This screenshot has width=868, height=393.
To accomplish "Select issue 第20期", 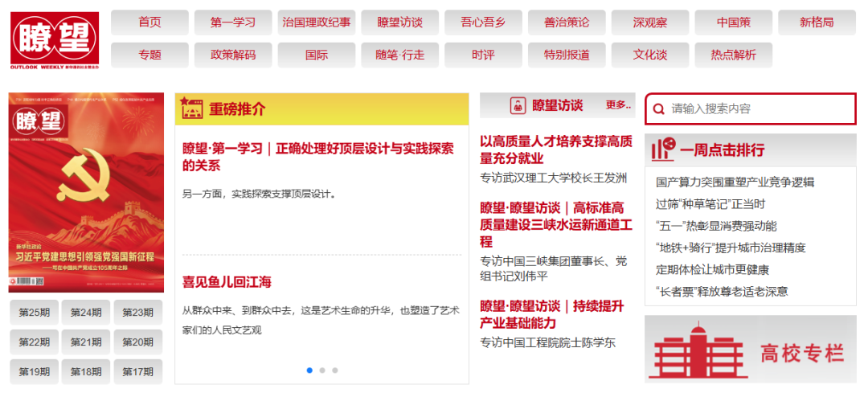I will tap(138, 342).
